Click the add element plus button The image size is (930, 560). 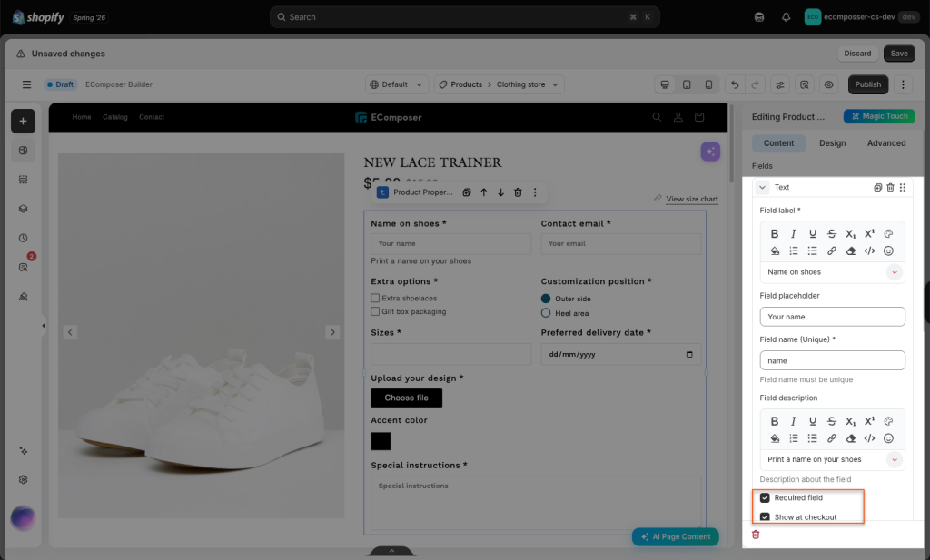[x=23, y=121]
